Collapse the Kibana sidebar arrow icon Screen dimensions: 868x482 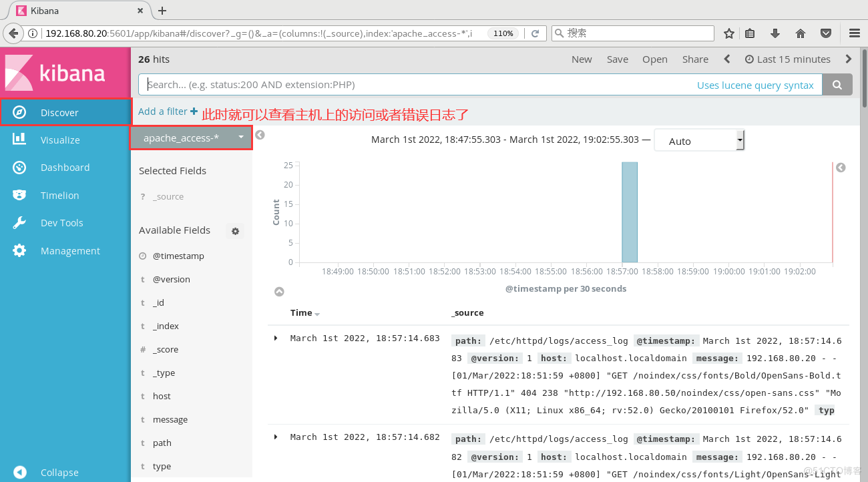click(x=19, y=472)
